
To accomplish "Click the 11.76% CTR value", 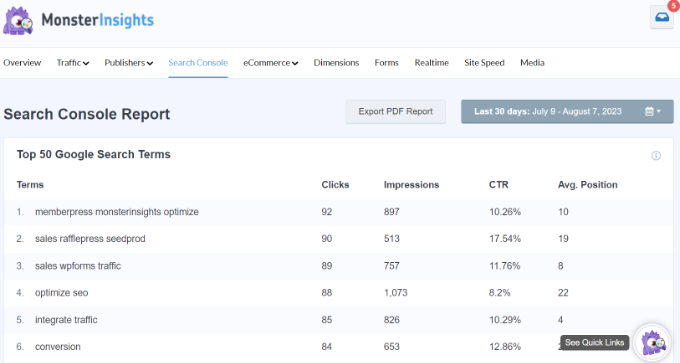I will coord(504,266).
